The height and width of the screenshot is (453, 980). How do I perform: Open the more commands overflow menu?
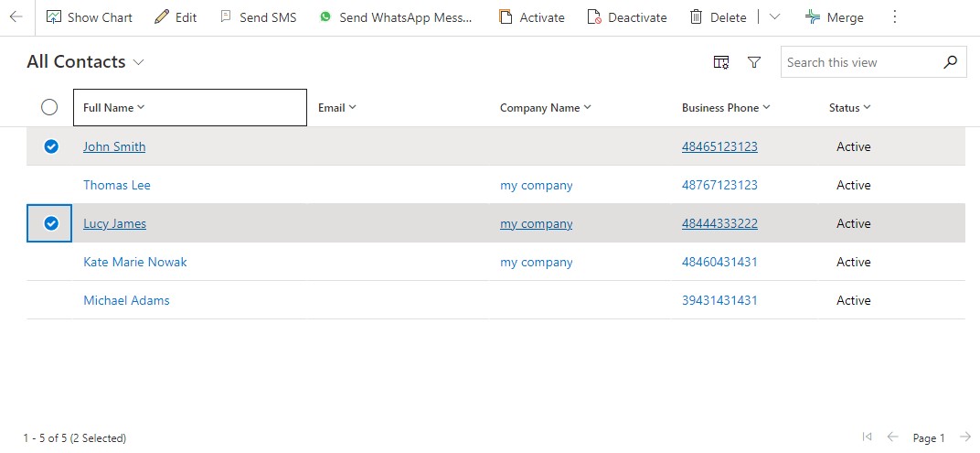tap(894, 17)
